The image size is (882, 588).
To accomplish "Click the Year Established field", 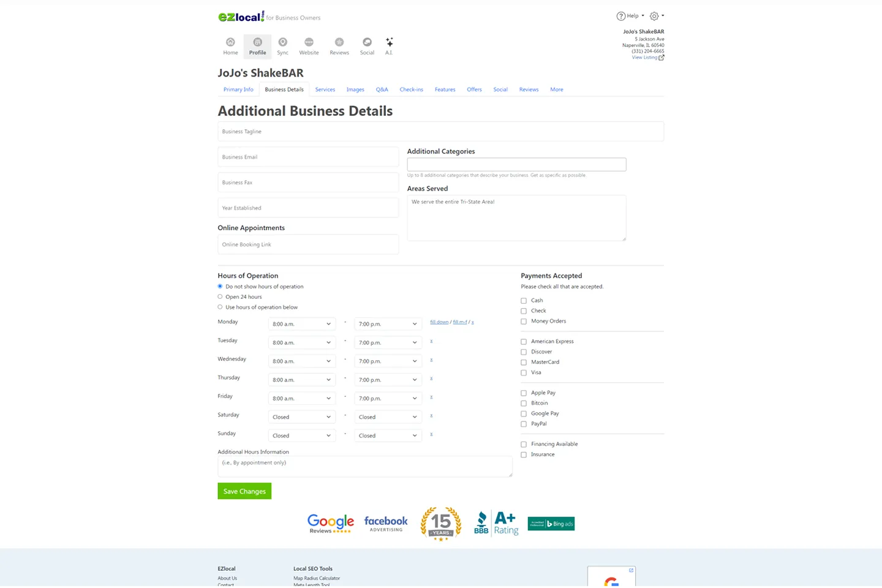I will [x=308, y=208].
